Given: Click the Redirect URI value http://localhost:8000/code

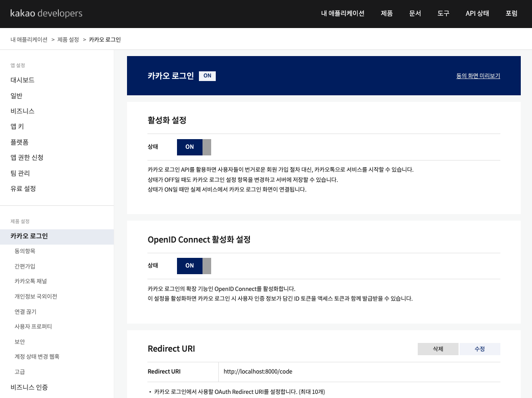Looking at the screenshot, I should pos(257,372).
